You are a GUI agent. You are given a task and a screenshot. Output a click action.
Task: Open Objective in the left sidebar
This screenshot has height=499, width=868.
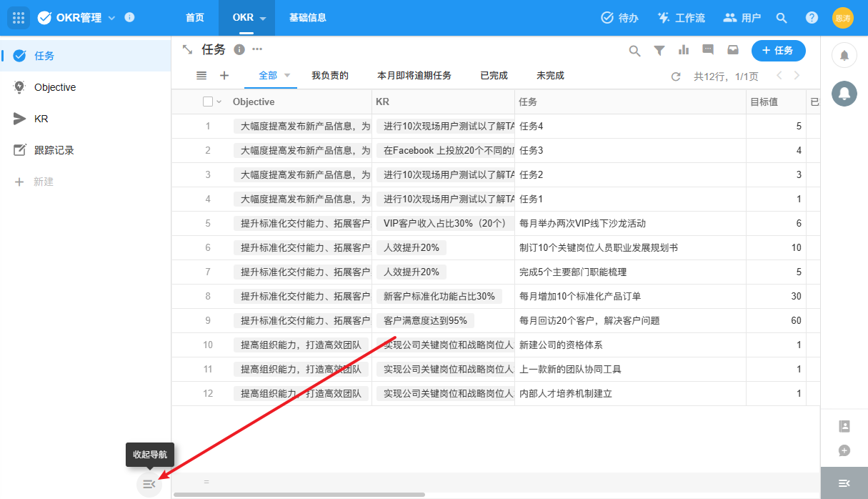click(x=55, y=87)
